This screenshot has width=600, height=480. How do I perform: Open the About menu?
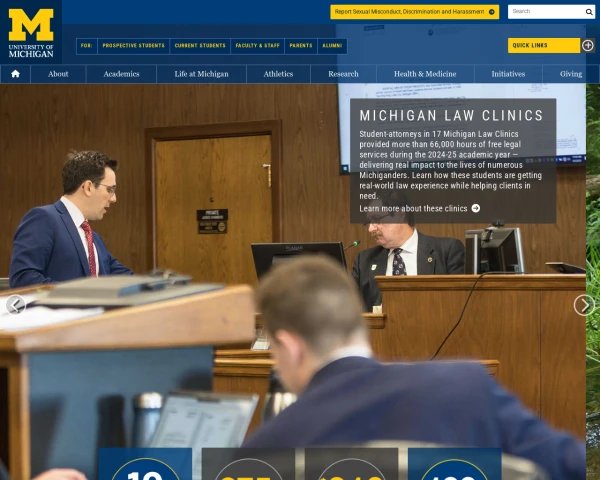tap(58, 74)
